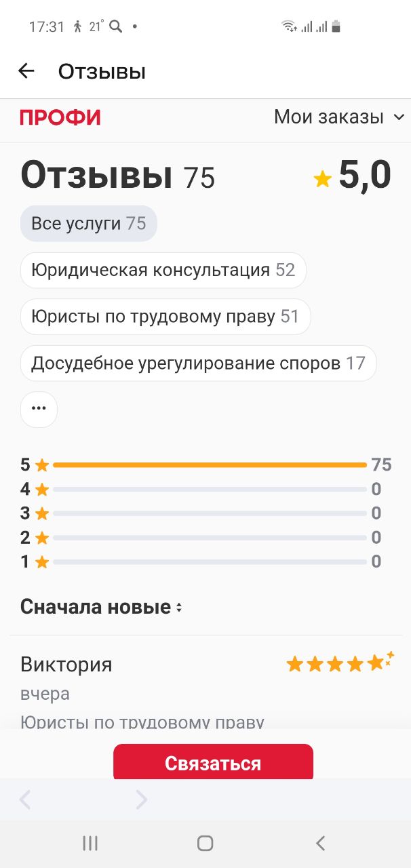Filter by Юристы по трудовому праву chip
The width and height of the screenshot is (411, 868).
point(165,317)
